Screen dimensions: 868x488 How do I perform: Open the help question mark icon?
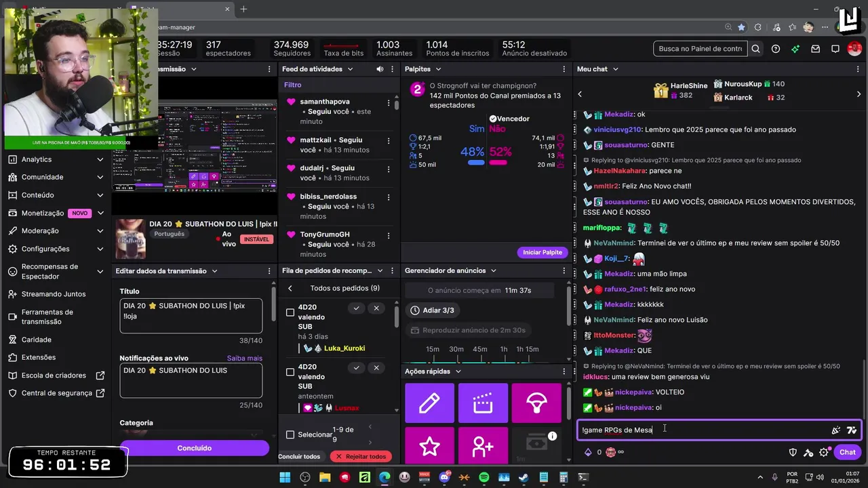point(776,49)
